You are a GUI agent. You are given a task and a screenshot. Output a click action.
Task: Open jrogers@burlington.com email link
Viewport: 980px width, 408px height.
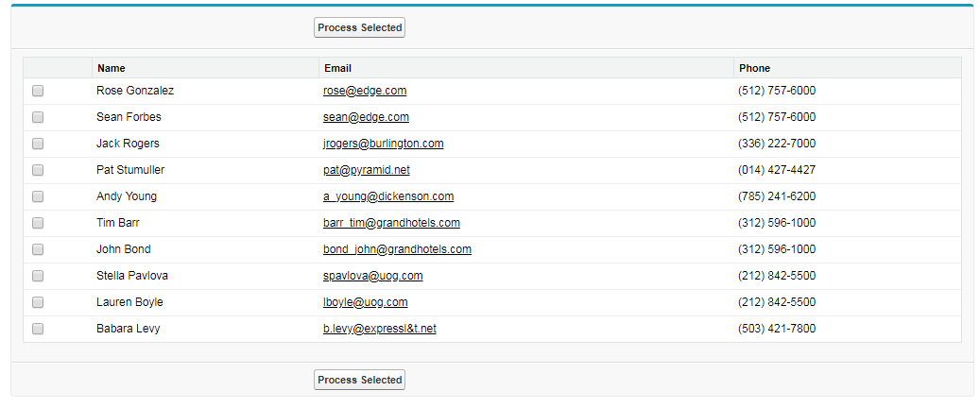point(383,144)
